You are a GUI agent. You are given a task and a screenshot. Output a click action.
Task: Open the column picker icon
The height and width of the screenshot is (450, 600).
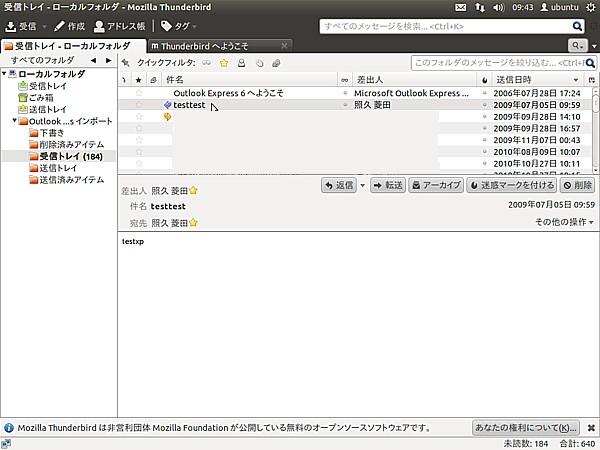[592, 80]
